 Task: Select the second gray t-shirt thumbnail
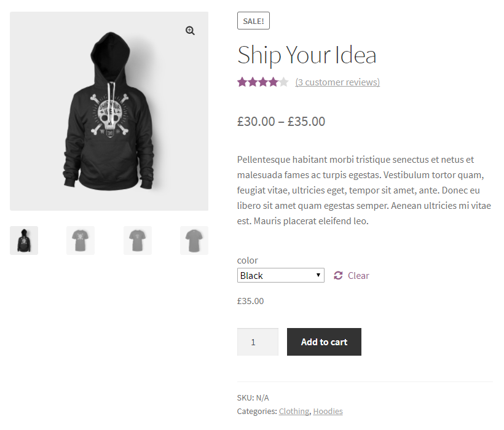point(81,240)
